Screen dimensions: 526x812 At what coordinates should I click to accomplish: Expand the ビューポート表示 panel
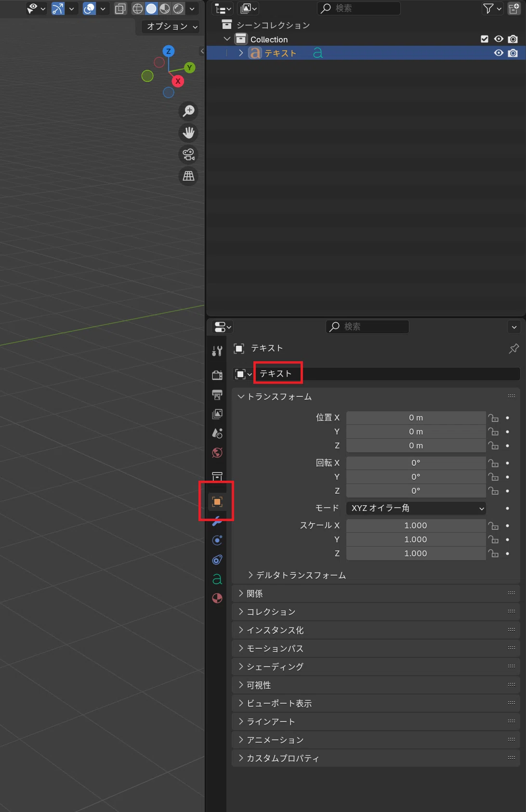pyautogui.click(x=376, y=704)
